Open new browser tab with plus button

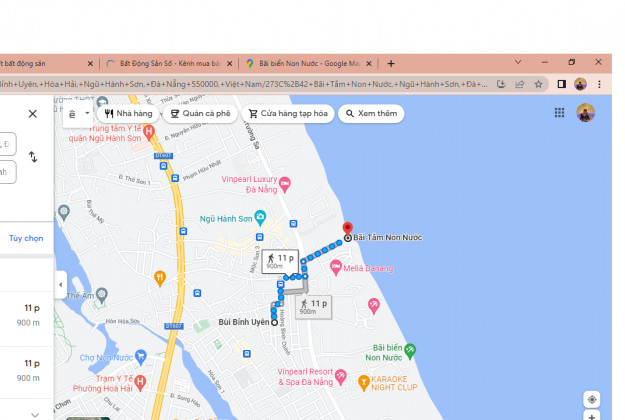tap(391, 63)
